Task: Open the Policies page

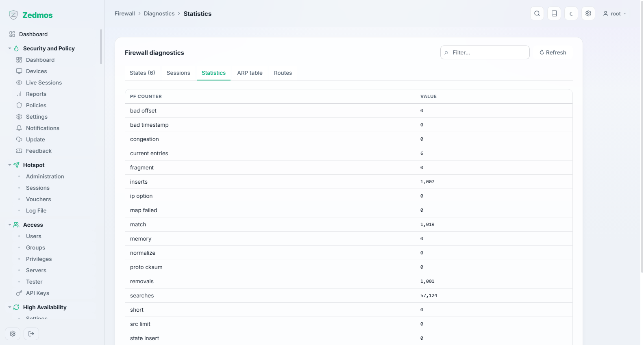Action: click(x=36, y=105)
